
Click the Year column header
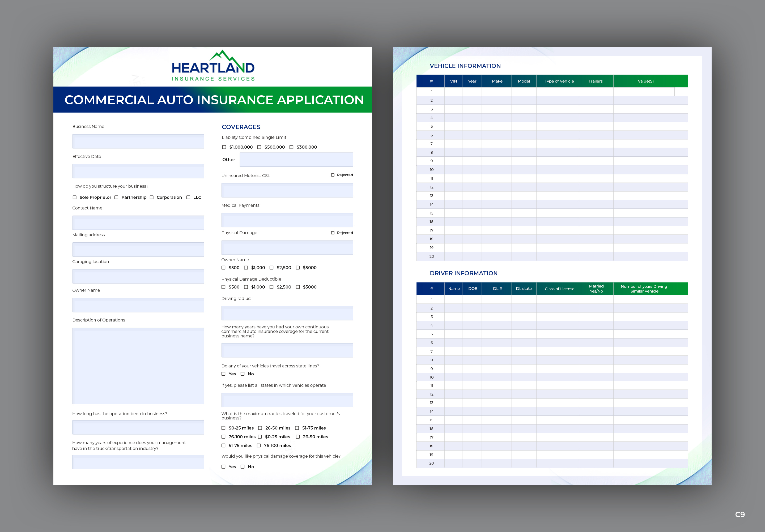point(472,81)
